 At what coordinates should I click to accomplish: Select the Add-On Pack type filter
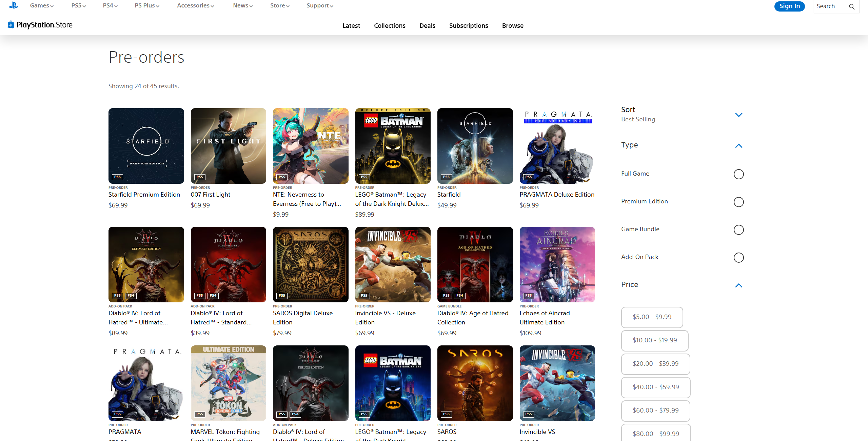[x=739, y=258]
